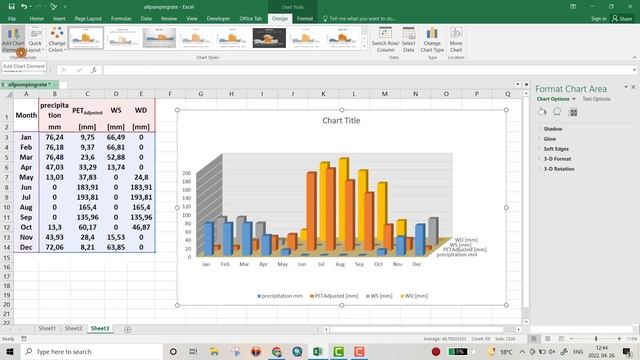Viewport: 640px width, 360px height.
Task: Click the zoom slider handle
Action: click(596, 339)
